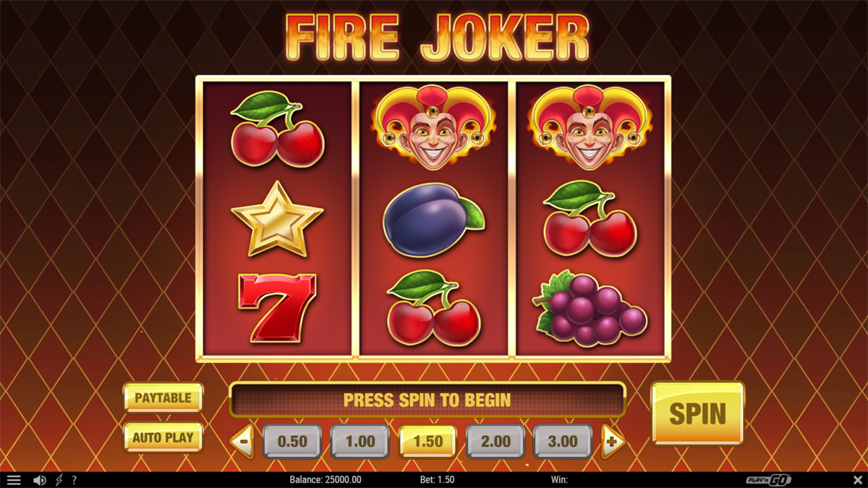
Task: Select the 0.50 bet value
Action: point(292,442)
